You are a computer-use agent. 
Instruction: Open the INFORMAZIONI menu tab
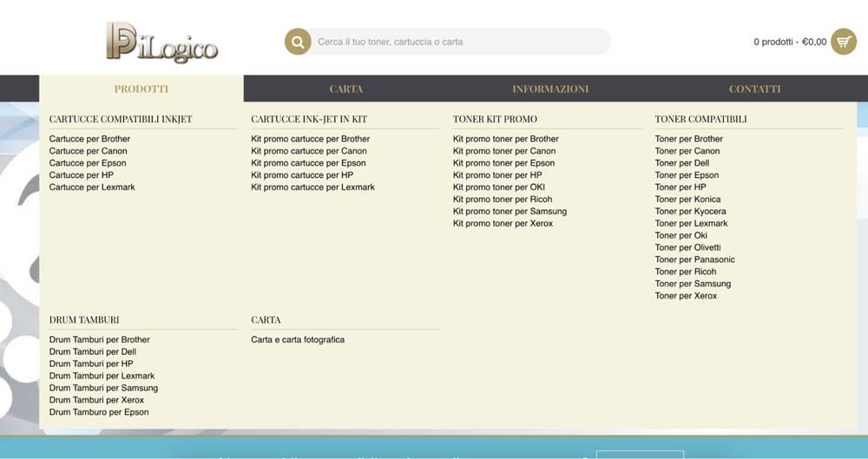550,89
